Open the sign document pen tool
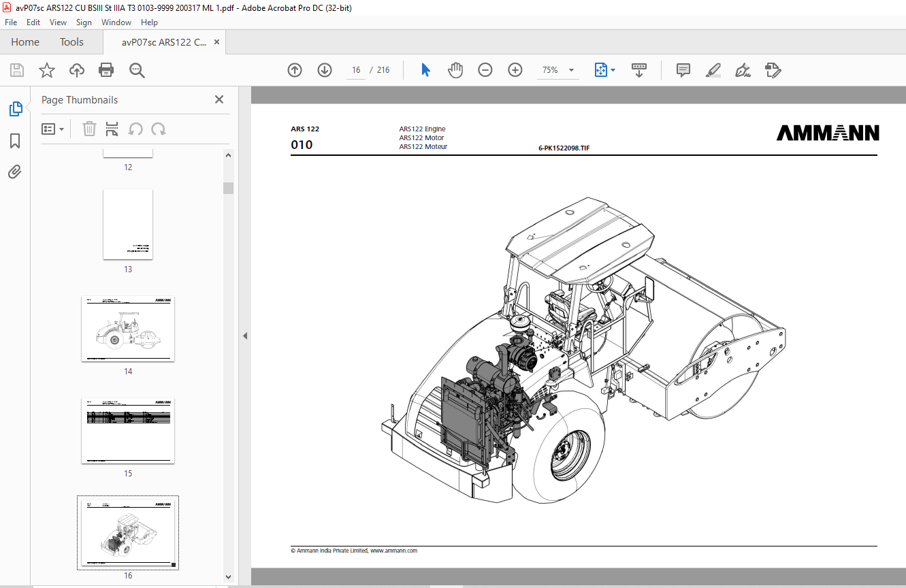This screenshot has width=906, height=588. point(743,70)
